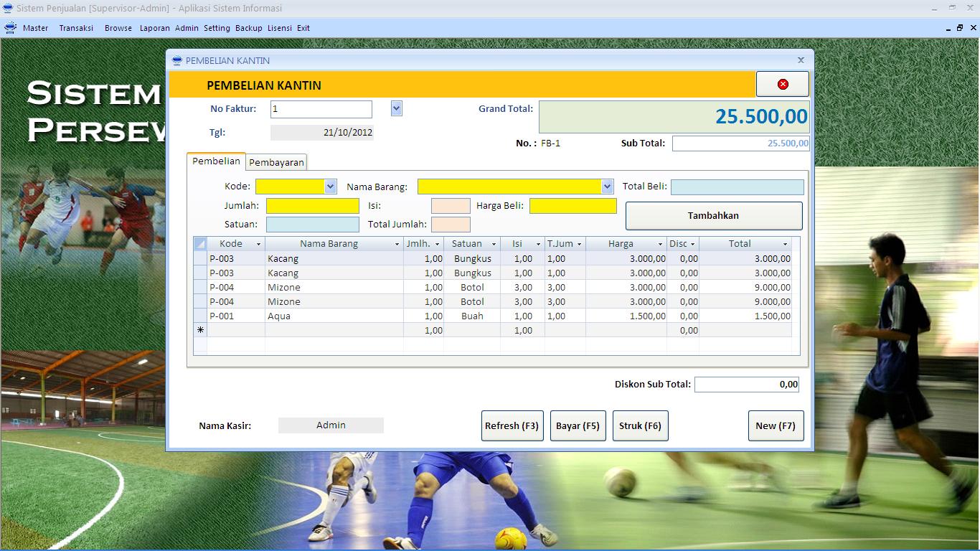
Task: Click the Grand Total 25.500,00 display
Action: point(674,117)
